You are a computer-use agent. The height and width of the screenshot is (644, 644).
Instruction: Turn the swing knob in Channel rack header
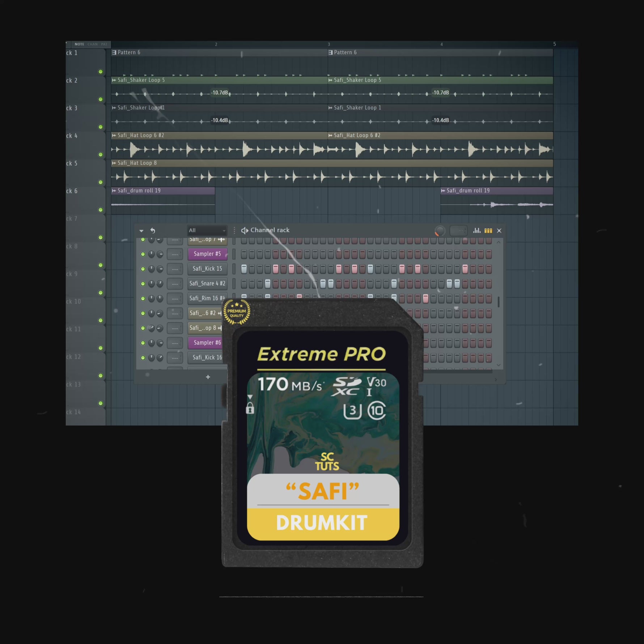click(440, 230)
